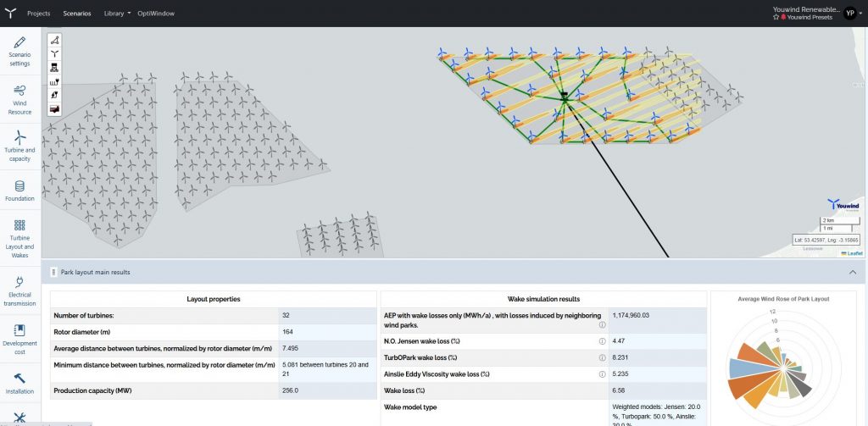Click the Youwind logo in navbar

(x=9, y=14)
